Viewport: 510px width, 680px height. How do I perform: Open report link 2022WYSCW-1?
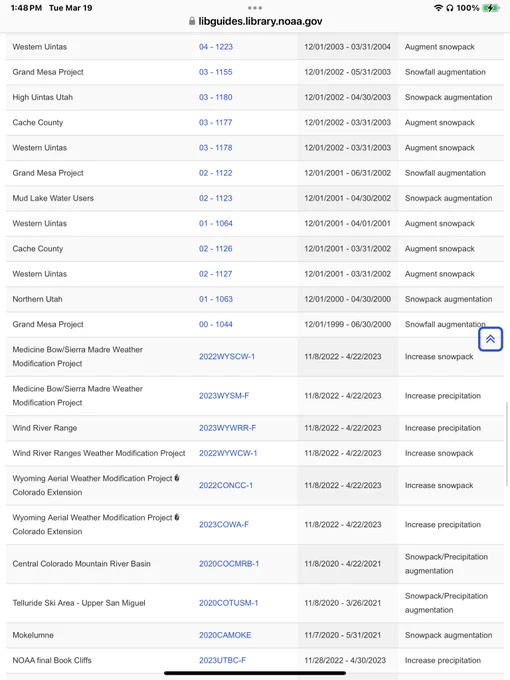227,356
